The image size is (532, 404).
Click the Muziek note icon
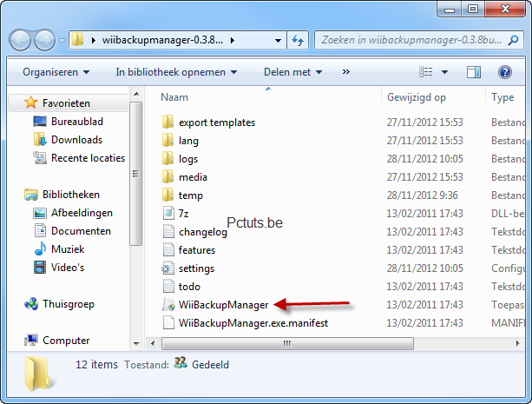click(40, 248)
